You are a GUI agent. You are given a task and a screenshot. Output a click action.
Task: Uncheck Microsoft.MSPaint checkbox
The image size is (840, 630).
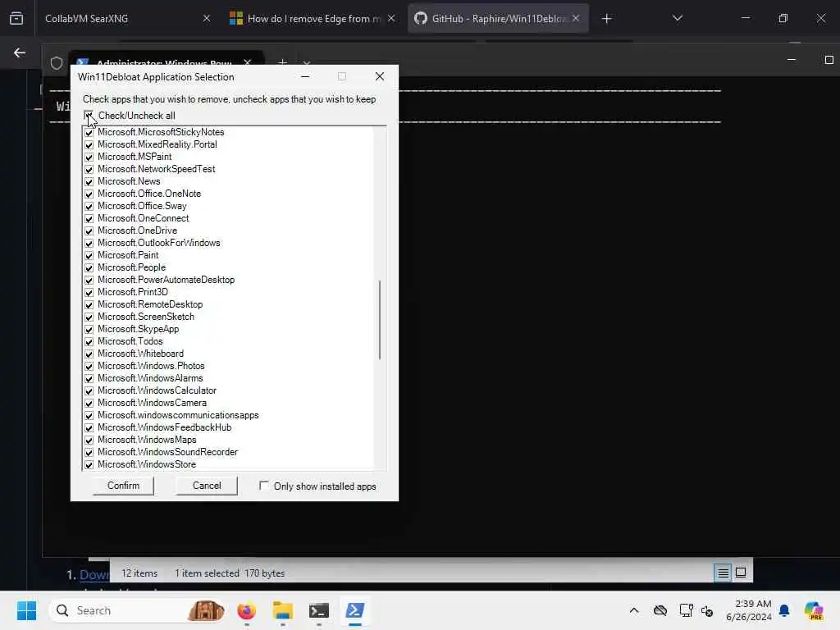pos(89,157)
